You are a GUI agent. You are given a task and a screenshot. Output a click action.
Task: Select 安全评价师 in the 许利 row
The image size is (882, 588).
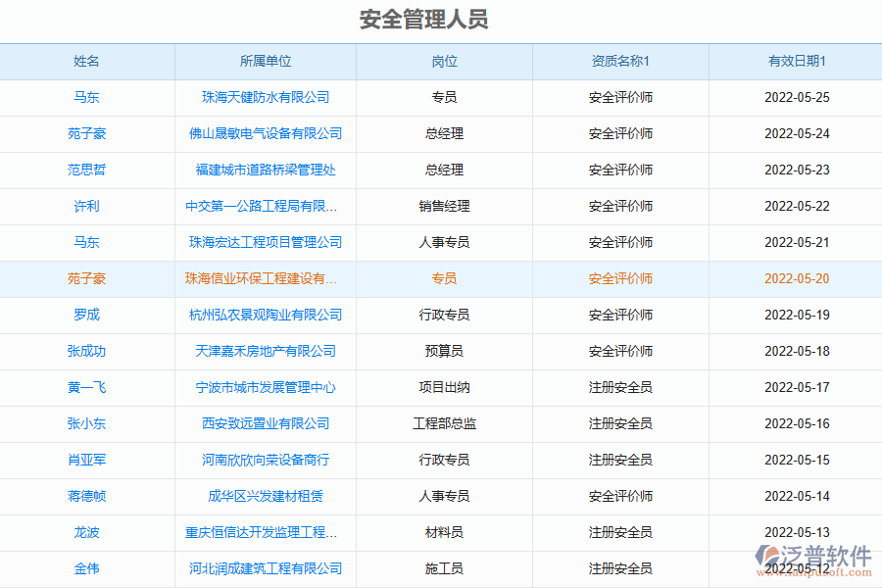[x=620, y=207]
